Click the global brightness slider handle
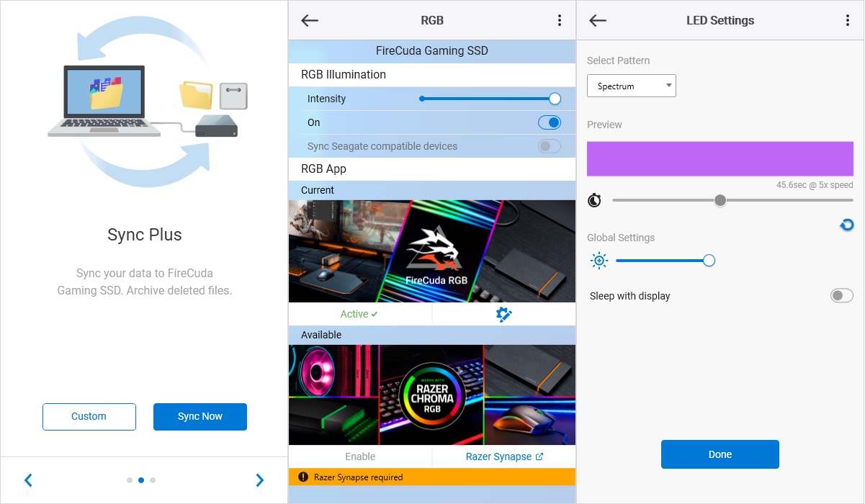 click(709, 261)
